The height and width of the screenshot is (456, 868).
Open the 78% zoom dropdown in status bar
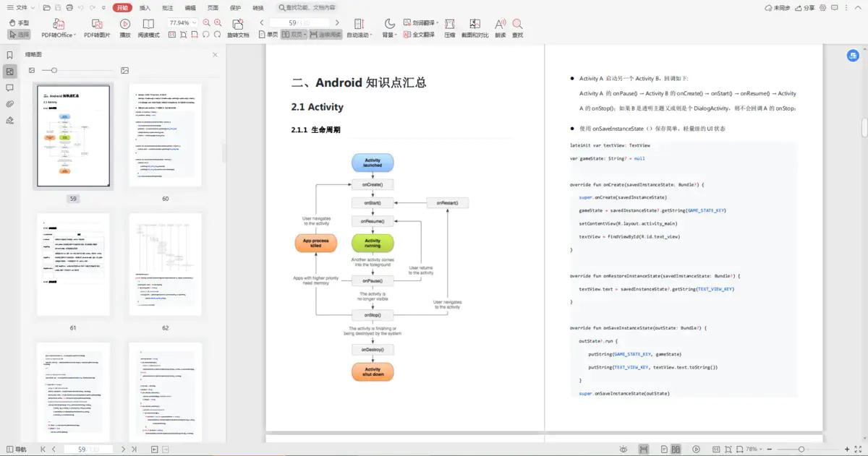coord(754,449)
